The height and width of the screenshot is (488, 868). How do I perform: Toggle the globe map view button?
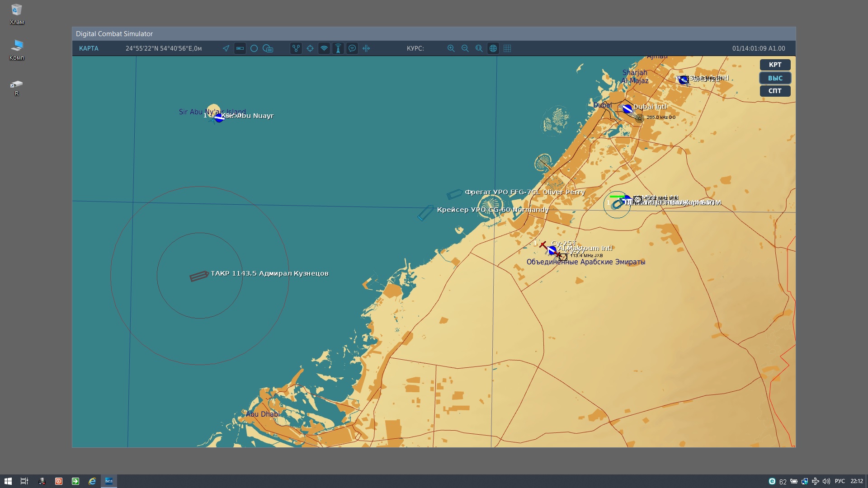point(493,48)
